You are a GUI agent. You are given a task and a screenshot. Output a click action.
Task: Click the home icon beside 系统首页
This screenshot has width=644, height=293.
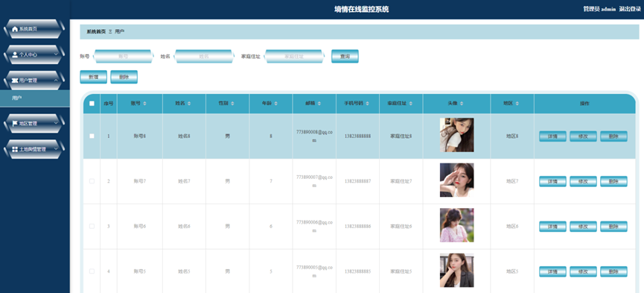pyautogui.click(x=15, y=29)
